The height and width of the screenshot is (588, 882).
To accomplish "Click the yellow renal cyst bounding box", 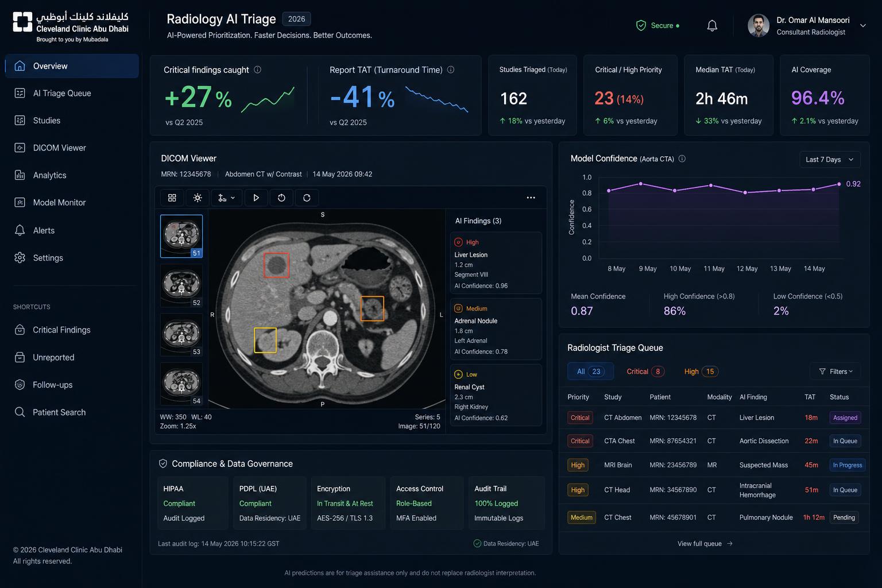I will click(x=265, y=340).
